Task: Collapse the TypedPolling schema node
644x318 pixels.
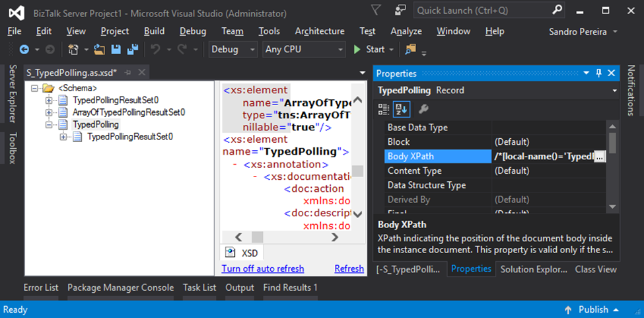Action: coord(49,124)
